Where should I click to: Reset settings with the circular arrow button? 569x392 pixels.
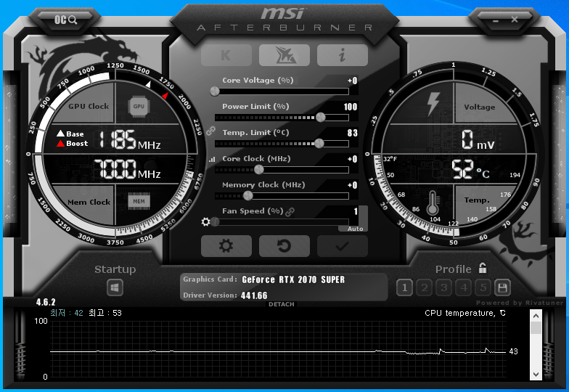(284, 246)
